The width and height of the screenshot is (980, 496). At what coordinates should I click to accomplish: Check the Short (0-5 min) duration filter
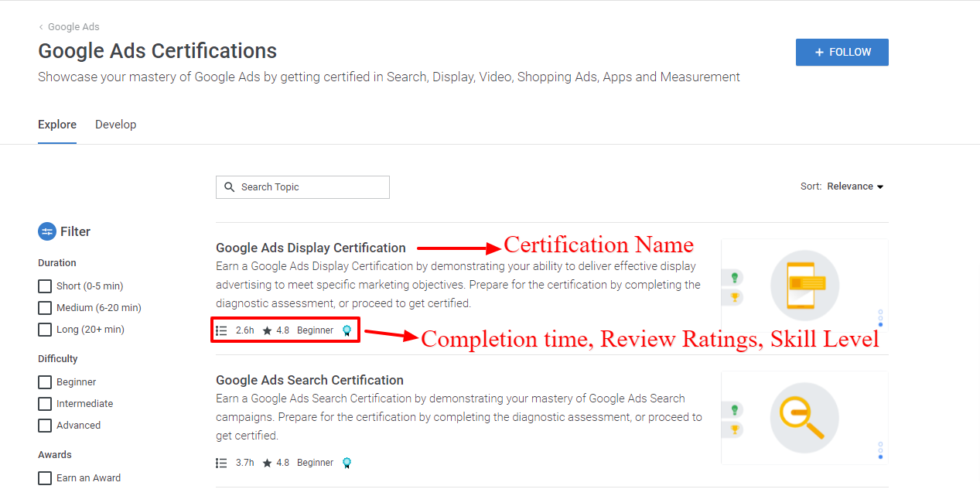pyautogui.click(x=45, y=286)
